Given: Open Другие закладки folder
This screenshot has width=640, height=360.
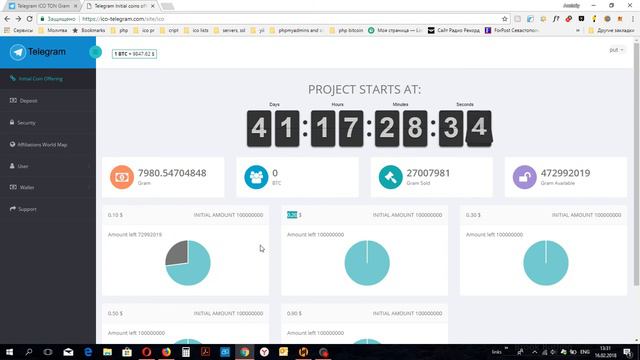Looking at the screenshot, I should [611, 30].
